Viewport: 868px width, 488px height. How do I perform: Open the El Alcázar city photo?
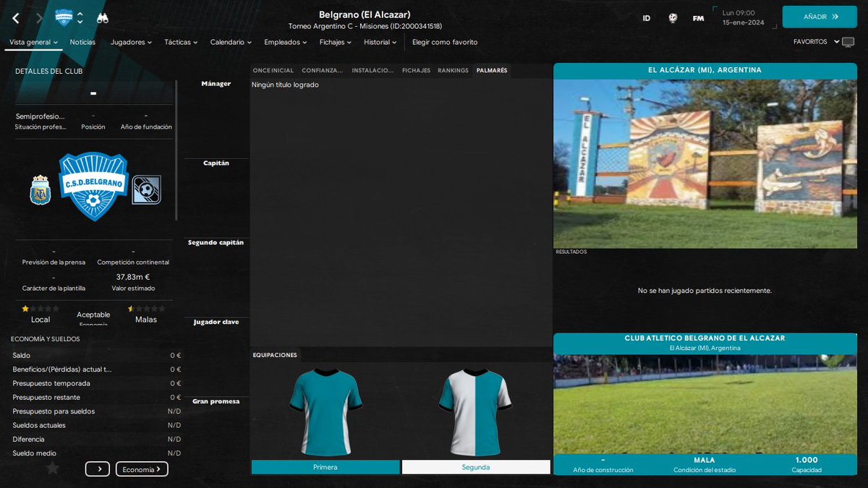[705, 163]
